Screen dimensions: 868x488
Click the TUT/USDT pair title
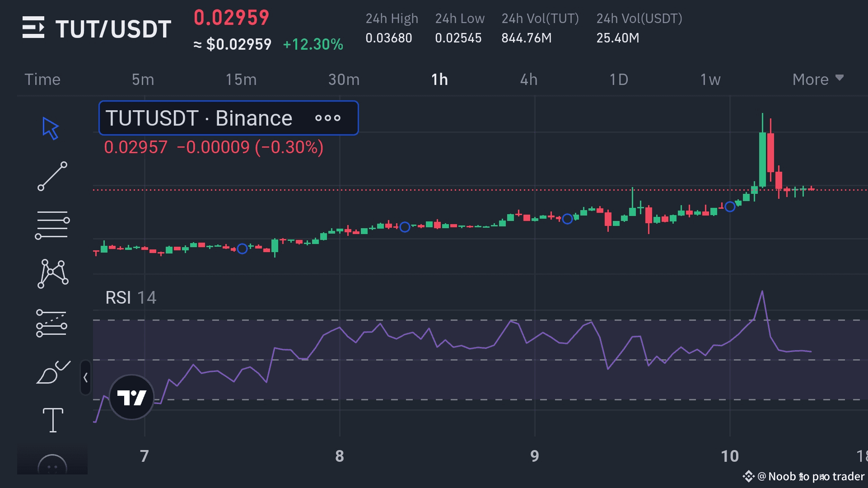coord(113,29)
